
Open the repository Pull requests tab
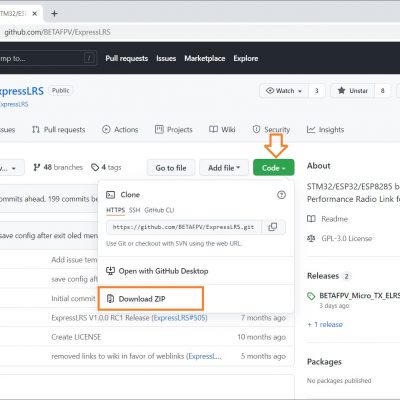click(x=59, y=130)
